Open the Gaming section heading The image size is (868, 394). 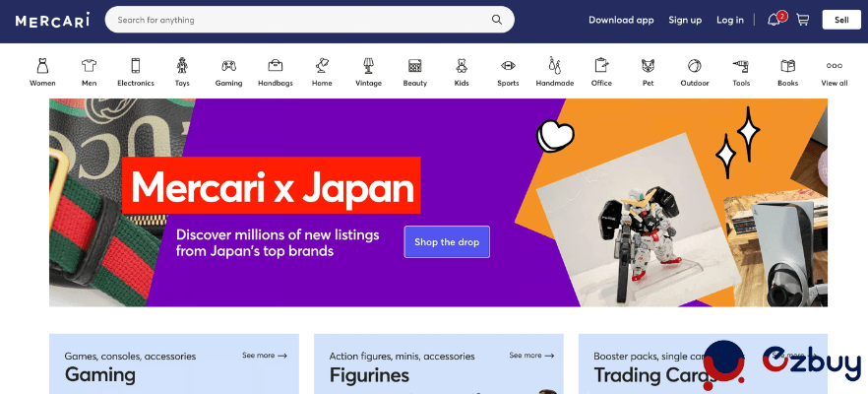[x=100, y=374]
